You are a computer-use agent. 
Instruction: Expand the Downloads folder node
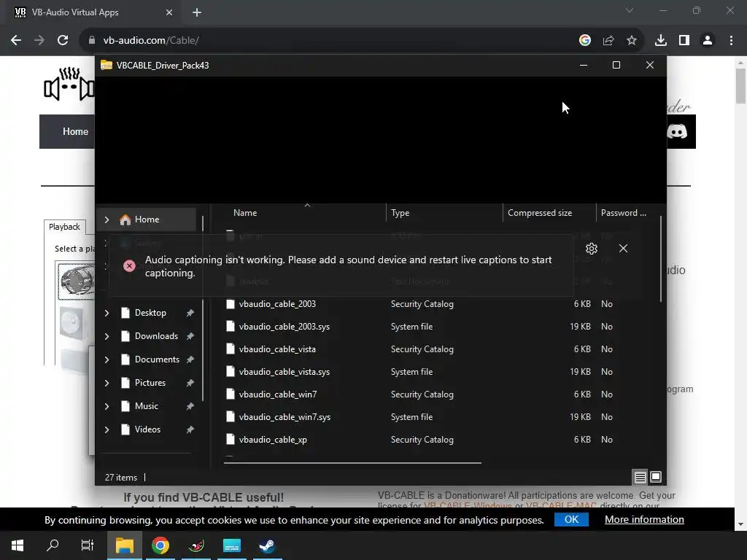[107, 336]
